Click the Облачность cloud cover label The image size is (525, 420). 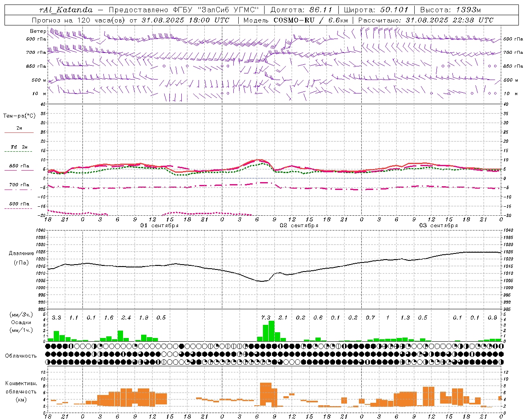tap(21, 356)
